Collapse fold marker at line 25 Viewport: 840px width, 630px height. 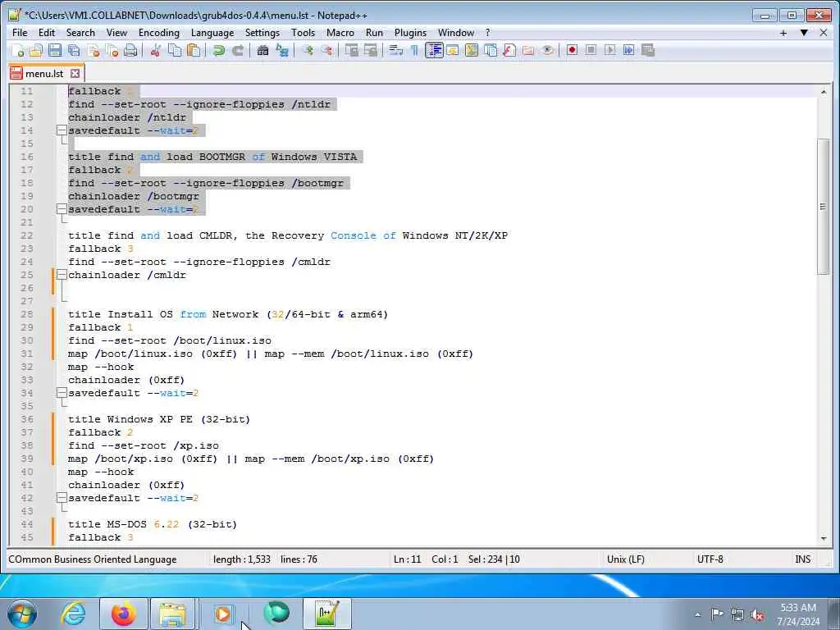coord(62,275)
